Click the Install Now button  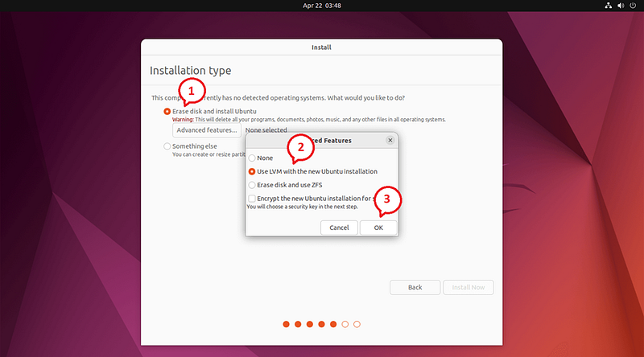click(469, 287)
